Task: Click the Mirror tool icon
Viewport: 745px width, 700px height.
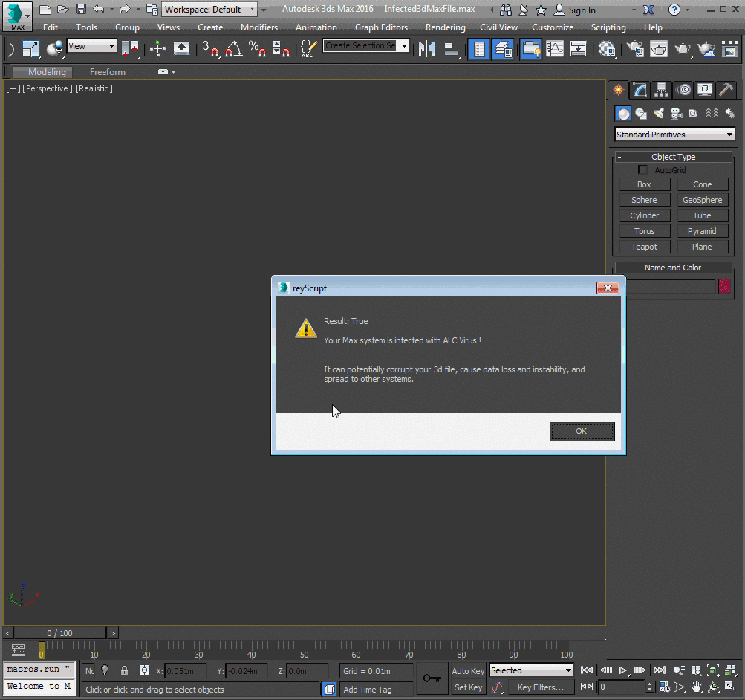Action: pos(426,49)
